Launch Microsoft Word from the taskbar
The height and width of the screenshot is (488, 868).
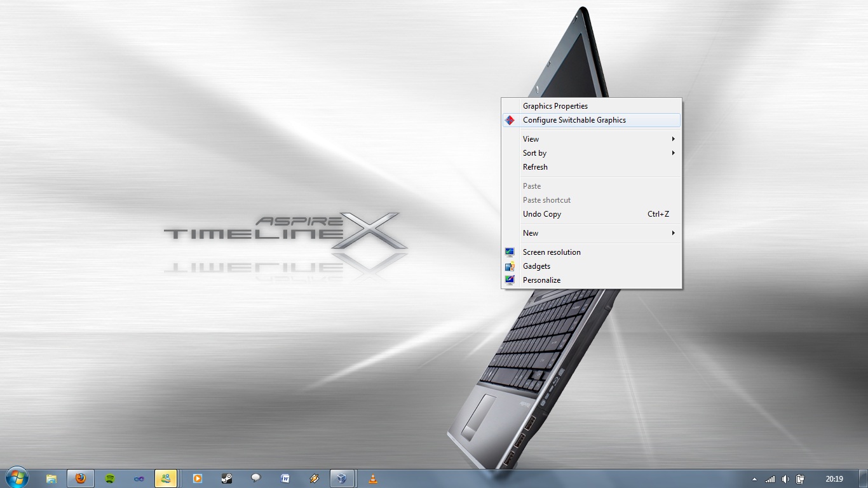point(285,478)
